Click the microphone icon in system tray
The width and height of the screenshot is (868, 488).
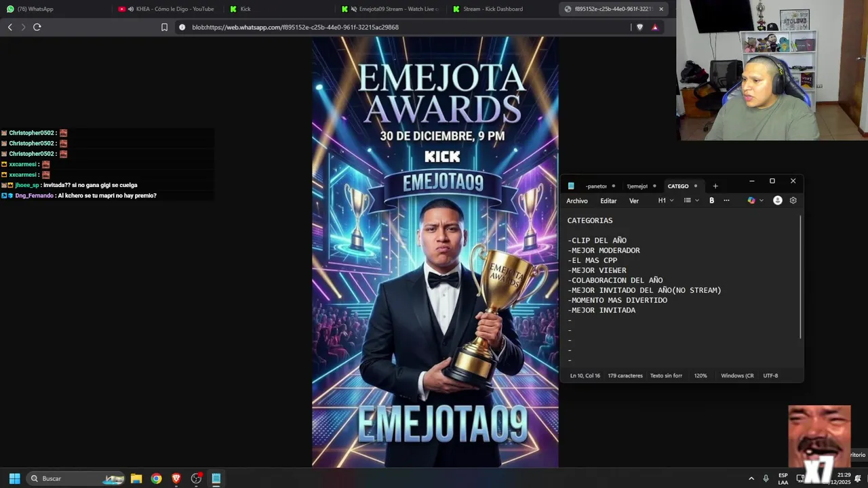(x=766, y=479)
